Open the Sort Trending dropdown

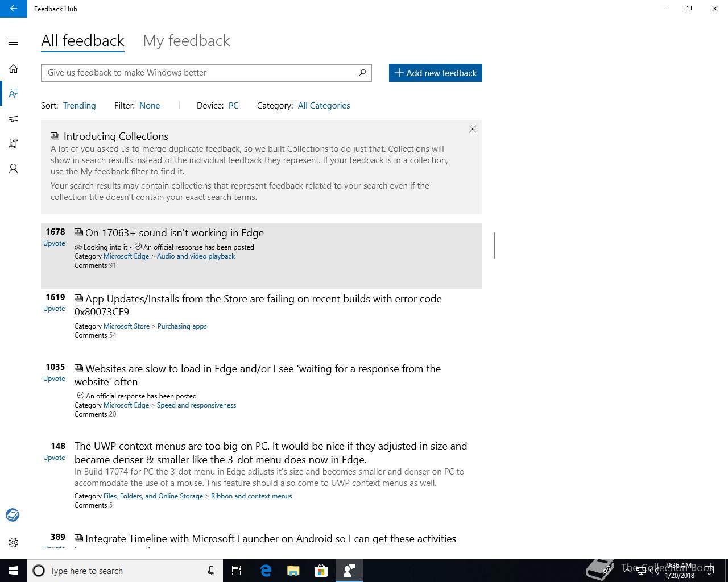pyautogui.click(x=79, y=106)
